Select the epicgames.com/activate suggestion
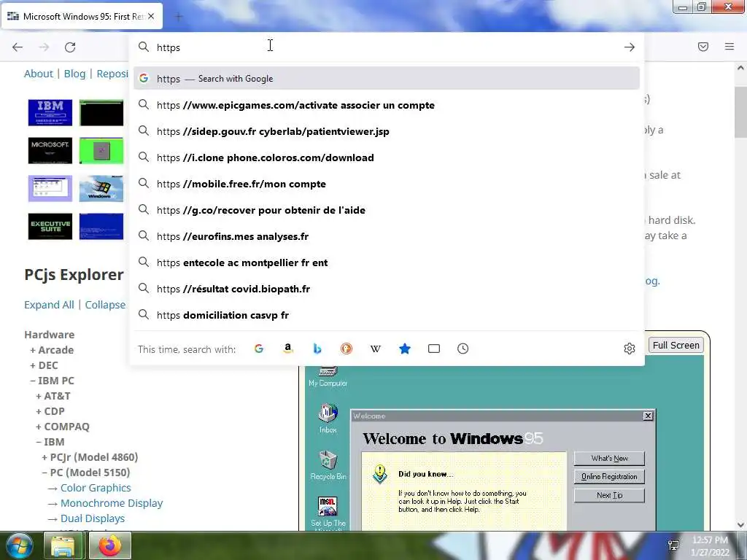This screenshot has height=560, width=747. coord(387,105)
